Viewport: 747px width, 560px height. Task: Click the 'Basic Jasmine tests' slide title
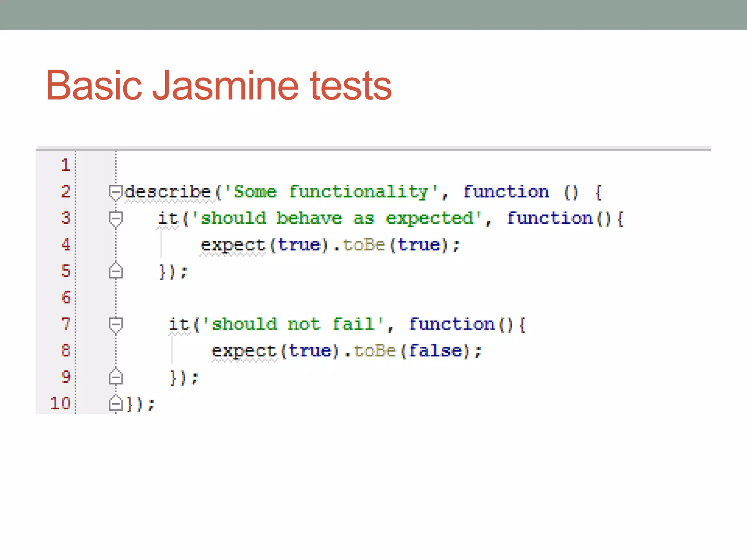point(218,86)
